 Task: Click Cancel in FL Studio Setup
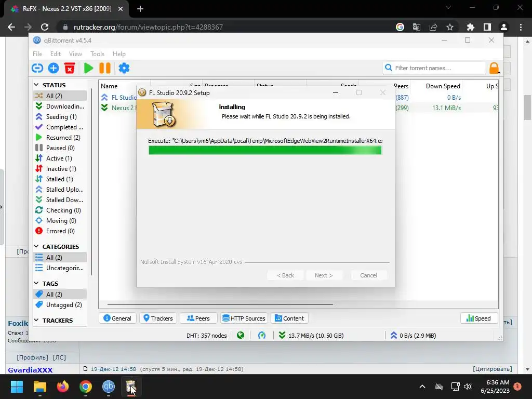(x=368, y=275)
